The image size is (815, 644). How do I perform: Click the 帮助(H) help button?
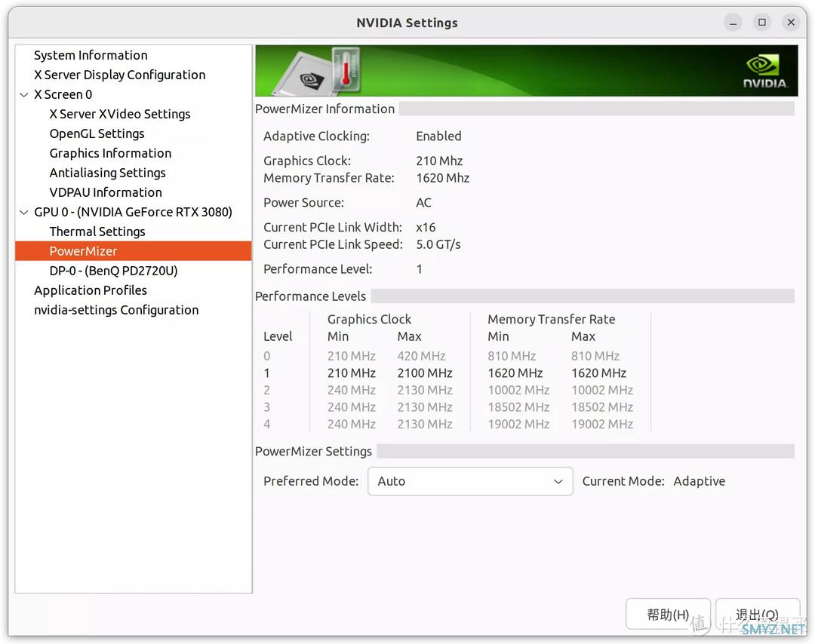tap(668, 615)
